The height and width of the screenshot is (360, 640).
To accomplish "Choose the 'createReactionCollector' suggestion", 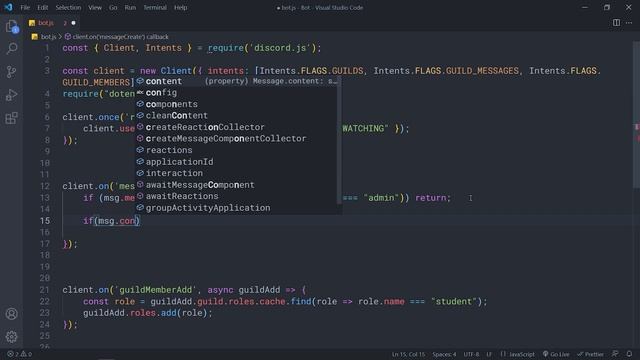I will tap(238, 127).
